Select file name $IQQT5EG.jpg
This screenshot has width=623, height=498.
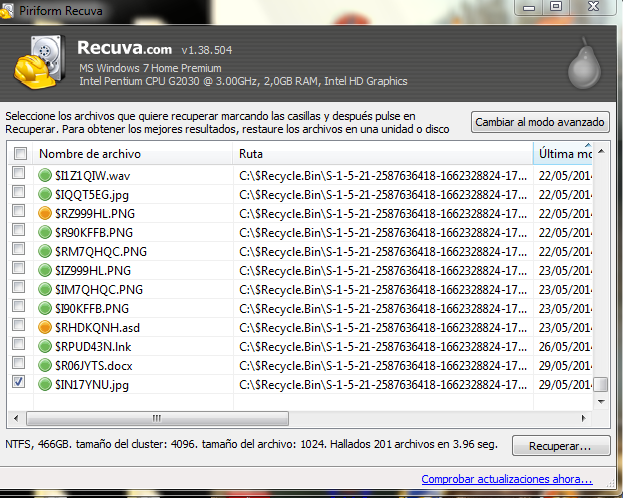92,195
